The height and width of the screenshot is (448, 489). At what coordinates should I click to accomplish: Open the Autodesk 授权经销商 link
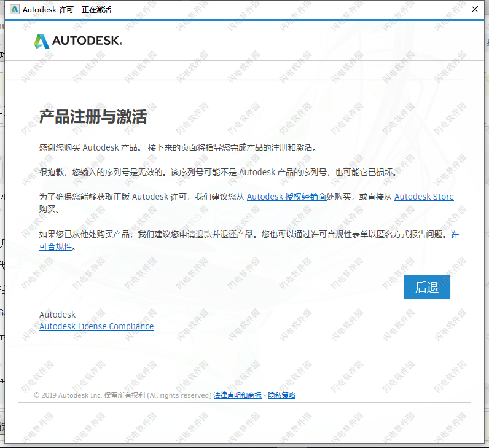(286, 197)
